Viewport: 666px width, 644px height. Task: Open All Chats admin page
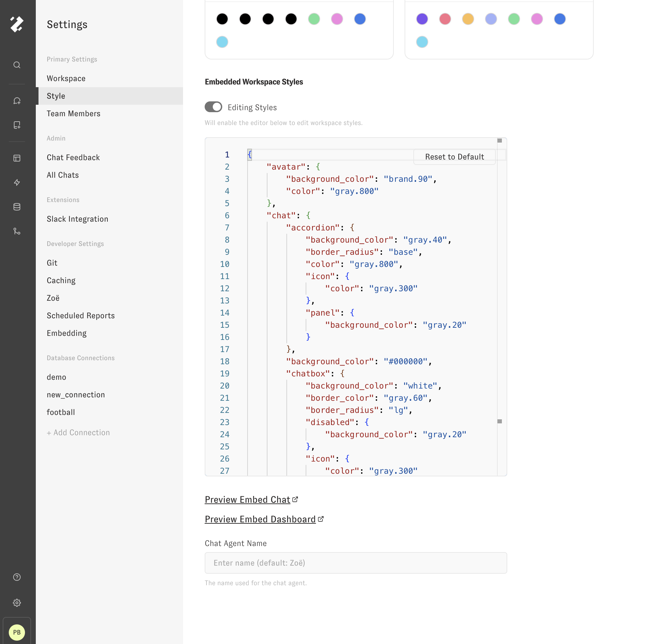pyautogui.click(x=109, y=175)
